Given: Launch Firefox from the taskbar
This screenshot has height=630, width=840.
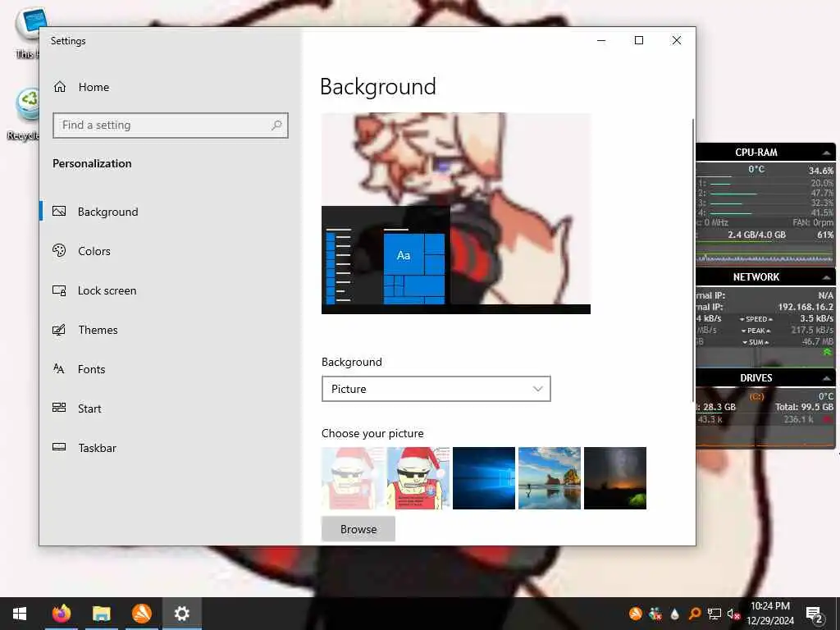Looking at the screenshot, I should tap(61, 614).
